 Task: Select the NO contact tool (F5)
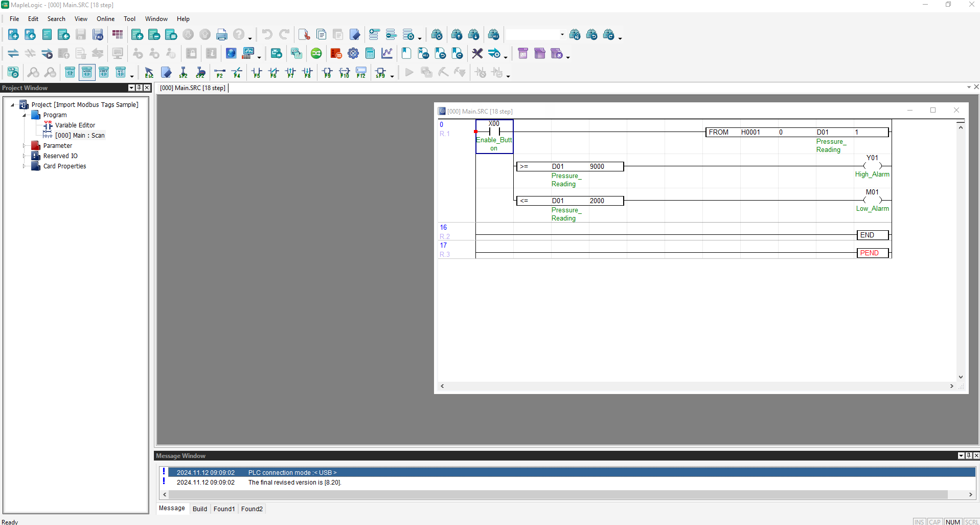tap(257, 72)
